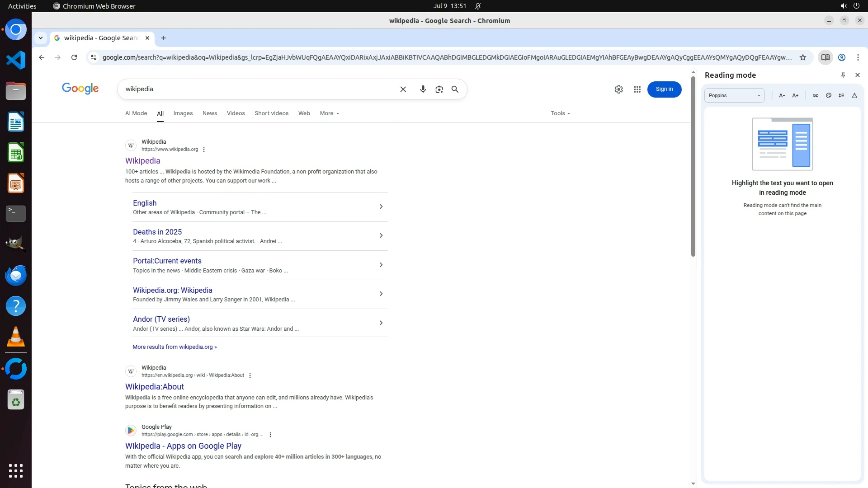Open line spacing options in reading mode

[841, 95]
